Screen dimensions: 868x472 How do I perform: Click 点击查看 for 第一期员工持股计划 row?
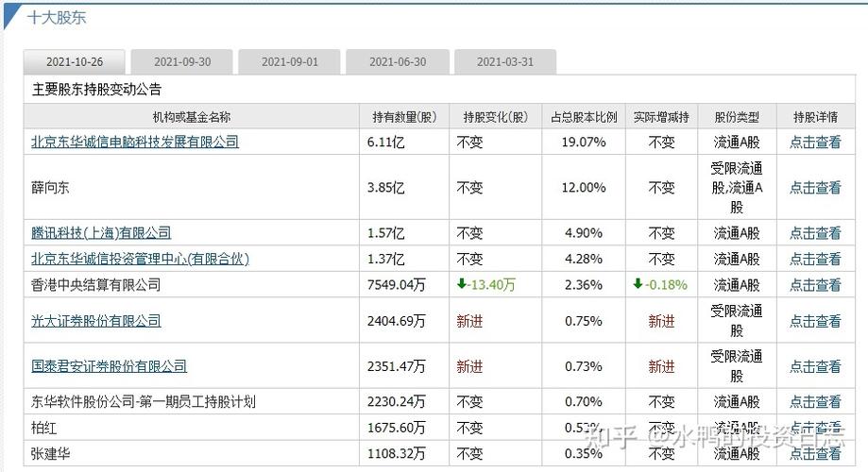tap(815, 402)
